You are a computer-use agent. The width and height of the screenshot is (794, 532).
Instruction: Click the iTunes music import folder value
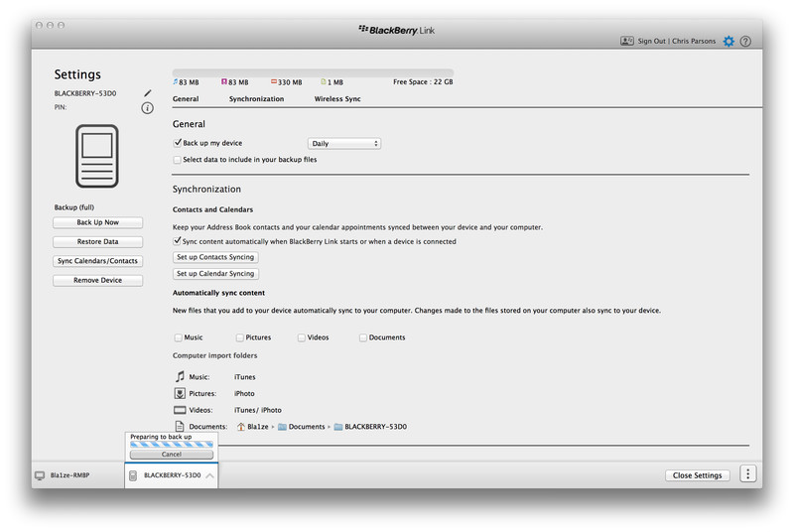[x=245, y=377]
